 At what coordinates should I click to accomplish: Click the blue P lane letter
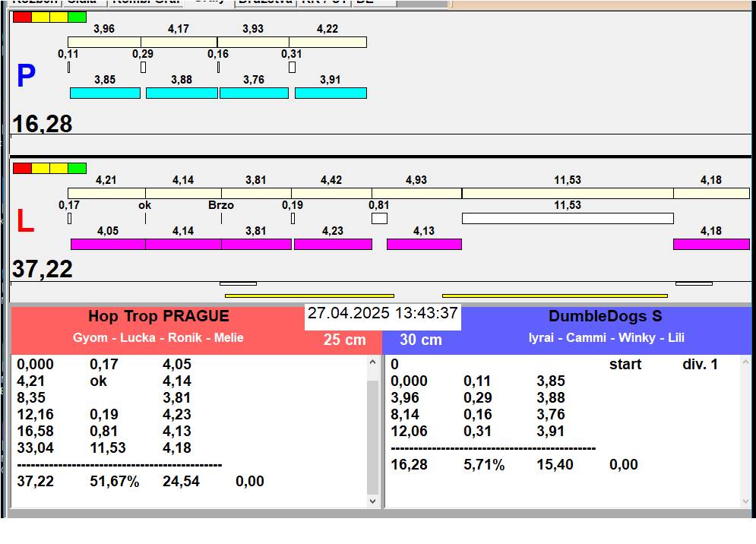[26, 77]
